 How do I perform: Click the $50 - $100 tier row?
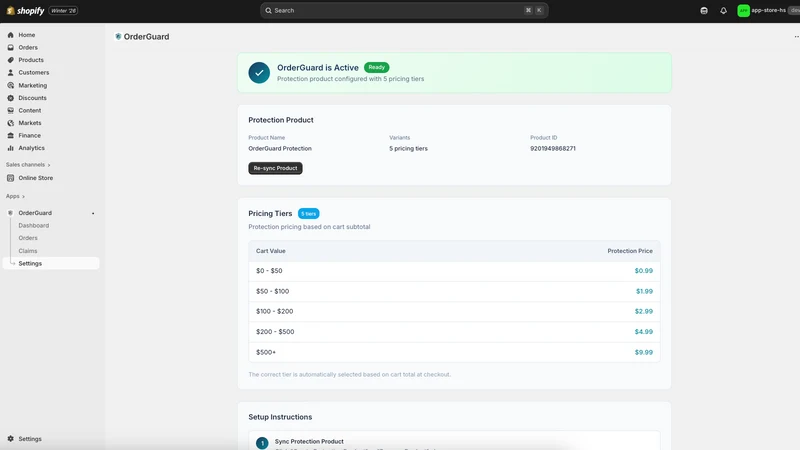click(x=454, y=291)
